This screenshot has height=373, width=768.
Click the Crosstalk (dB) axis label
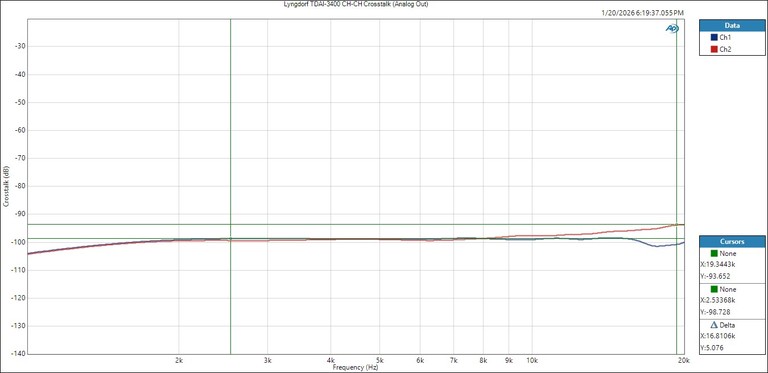click(x=6, y=186)
